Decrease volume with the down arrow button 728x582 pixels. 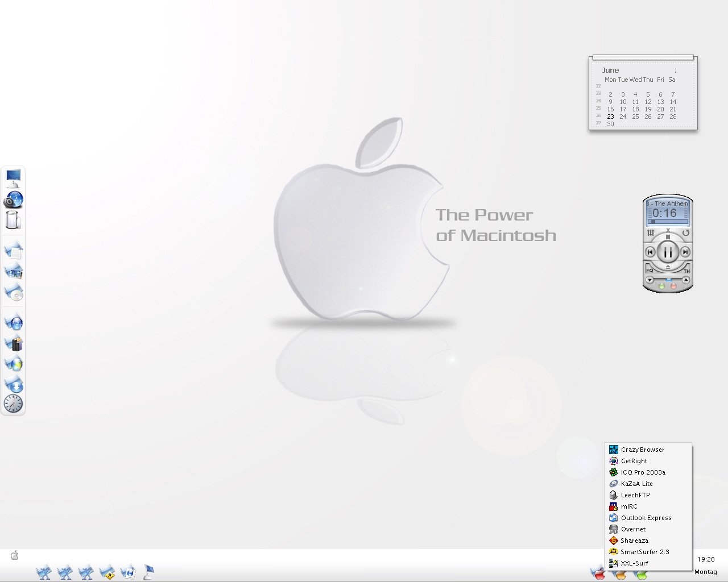[x=650, y=280]
